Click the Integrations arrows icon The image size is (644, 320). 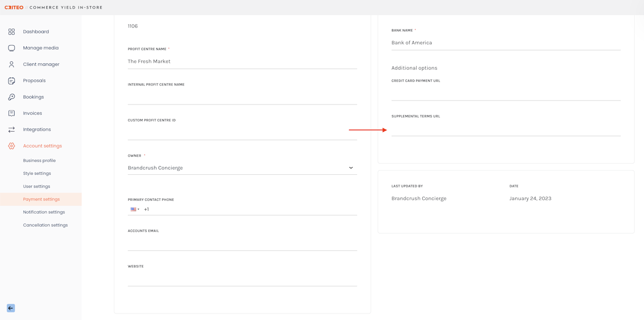point(12,130)
